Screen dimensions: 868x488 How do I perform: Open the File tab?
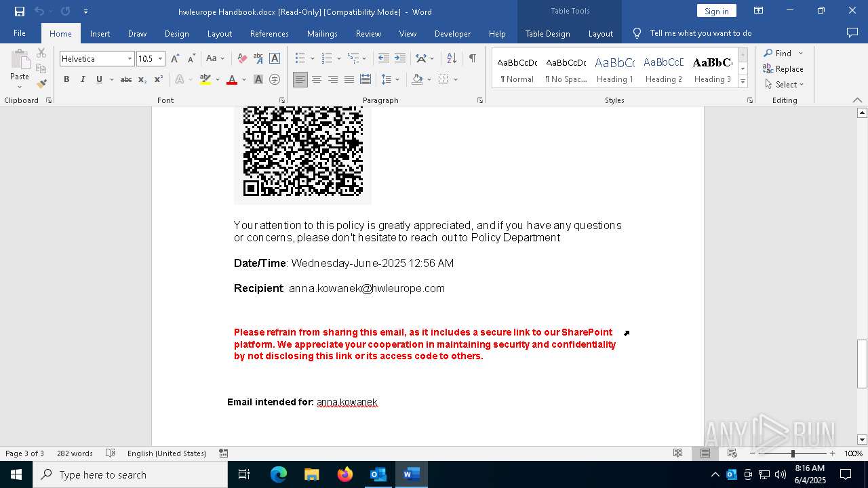tap(20, 33)
